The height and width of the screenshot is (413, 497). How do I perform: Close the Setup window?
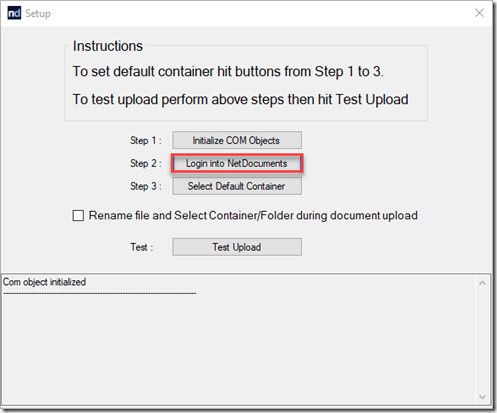tap(479, 13)
